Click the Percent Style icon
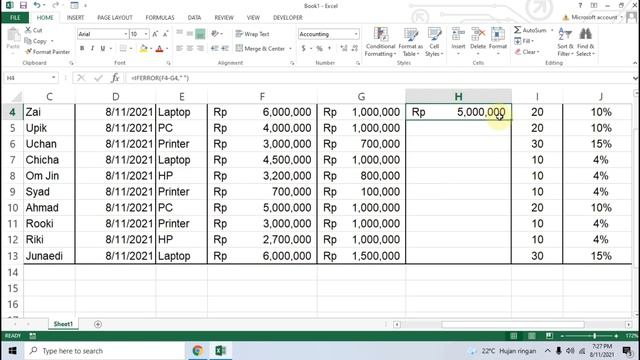 click(319, 49)
